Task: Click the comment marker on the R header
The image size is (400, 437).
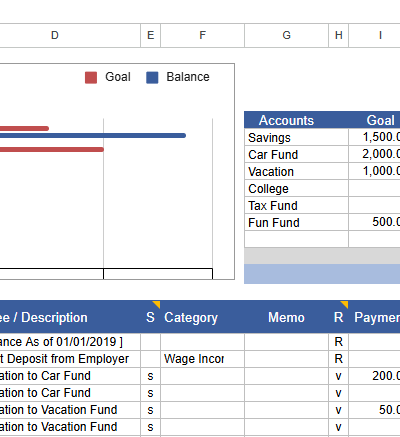Action: click(345, 303)
